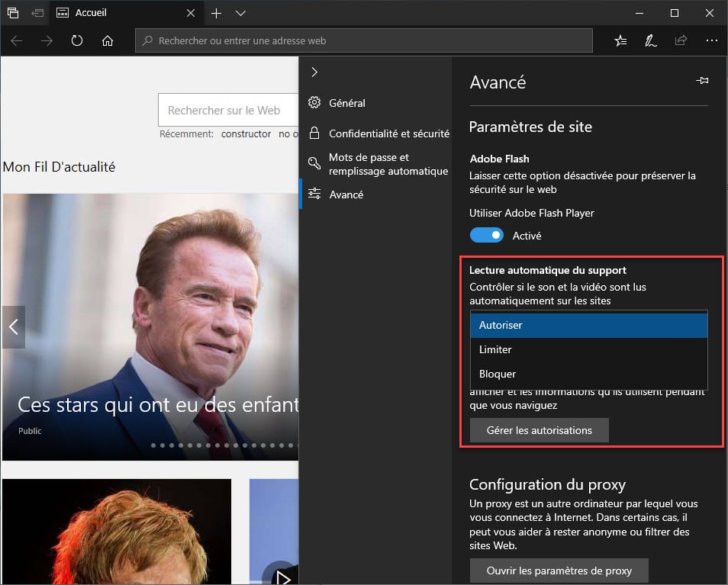Open the three-dot Settings and more menu
The image size is (728, 585).
pyautogui.click(x=711, y=40)
